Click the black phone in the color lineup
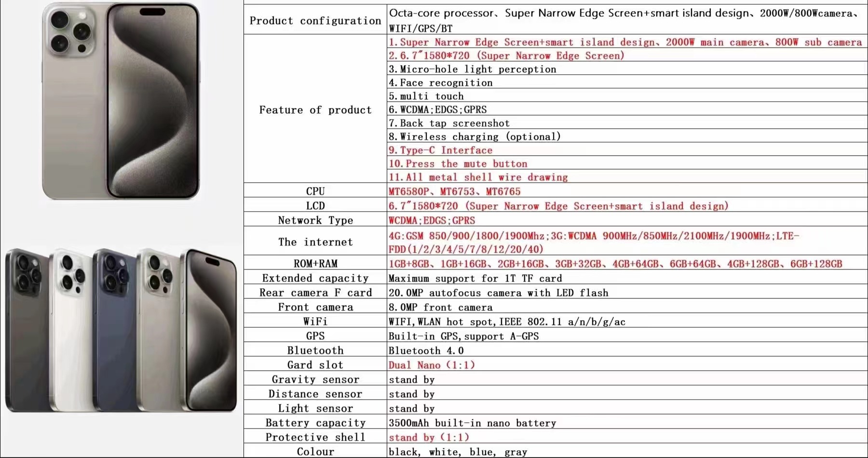Screen dimensions: 868x458 pyautogui.click(x=27, y=333)
